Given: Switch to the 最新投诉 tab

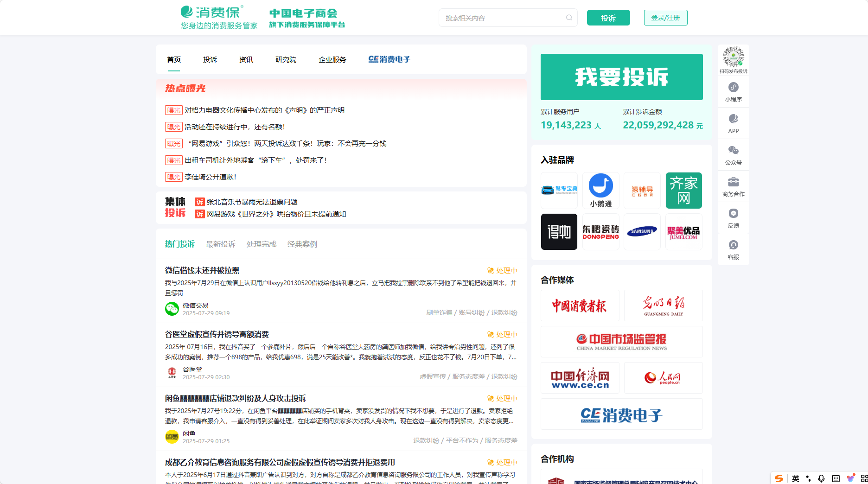Looking at the screenshot, I should (x=221, y=244).
